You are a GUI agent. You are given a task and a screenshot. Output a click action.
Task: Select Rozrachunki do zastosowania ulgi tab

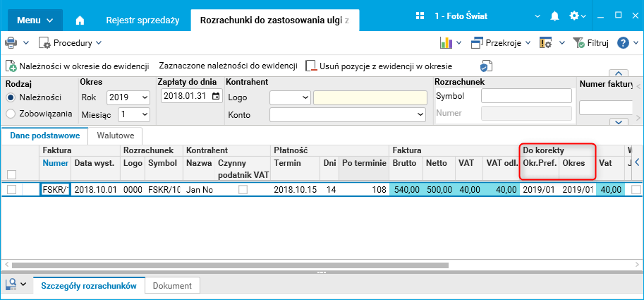tap(274, 20)
